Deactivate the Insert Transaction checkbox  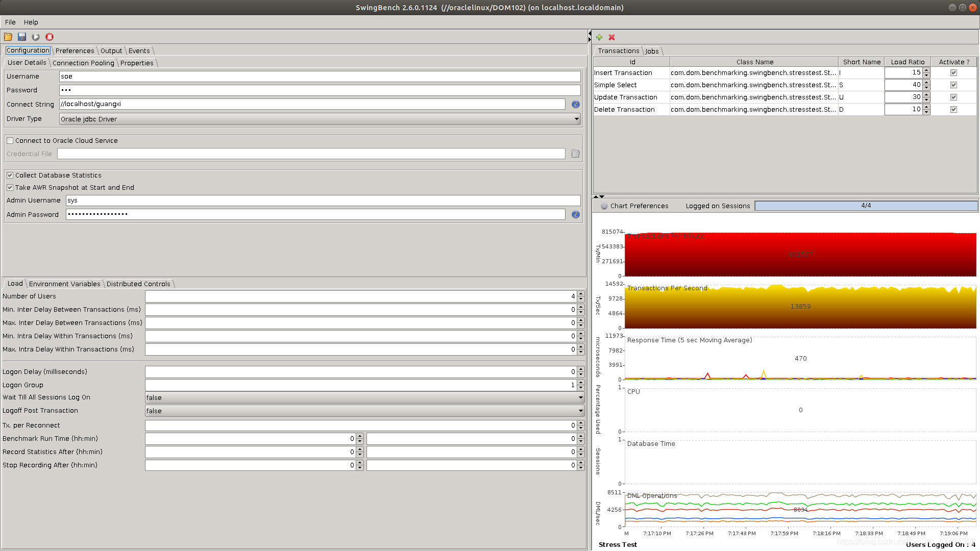point(953,73)
